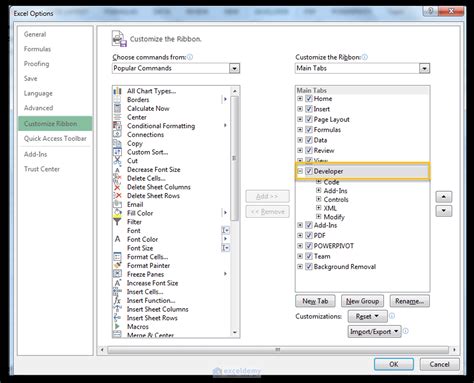Open the Import/Export dropdown
474x383 pixels.
click(374, 332)
